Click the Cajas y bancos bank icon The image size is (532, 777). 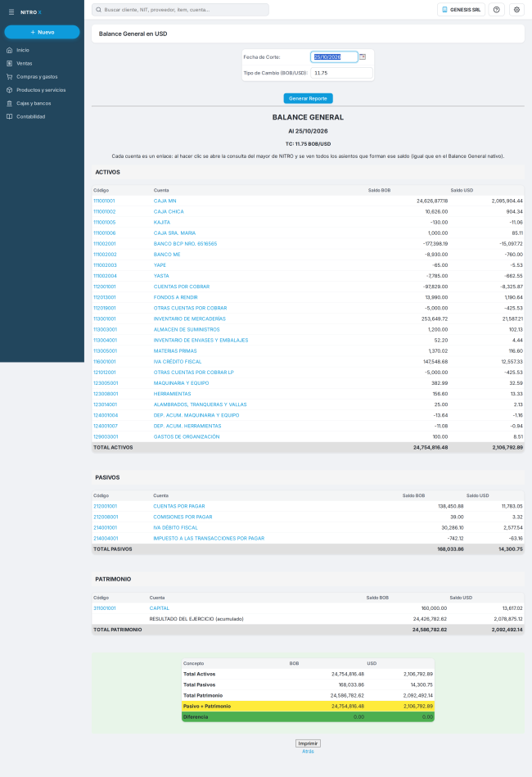[9, 103]
